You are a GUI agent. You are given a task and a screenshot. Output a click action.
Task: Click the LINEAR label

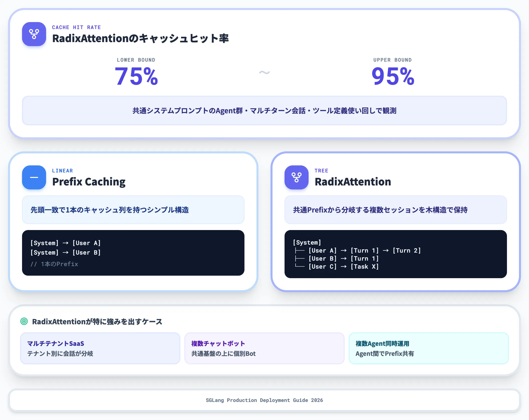(62, 171)
